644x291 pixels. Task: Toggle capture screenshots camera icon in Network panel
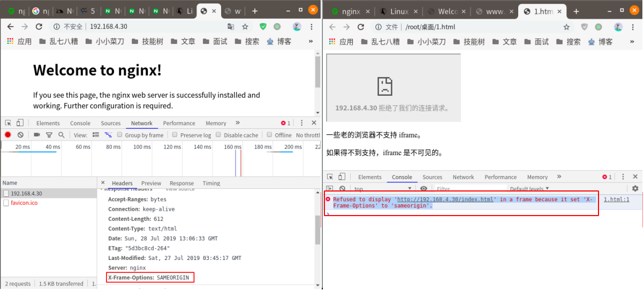coord(37,135)
